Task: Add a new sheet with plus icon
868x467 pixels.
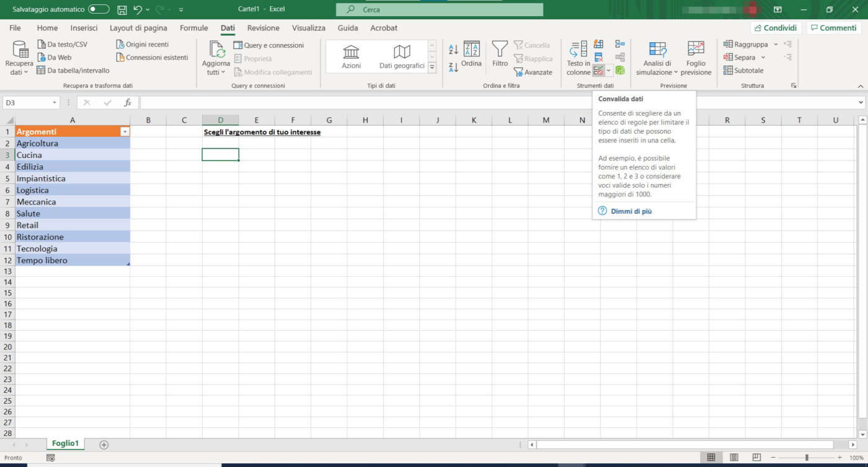Action: tap(104, 445)
